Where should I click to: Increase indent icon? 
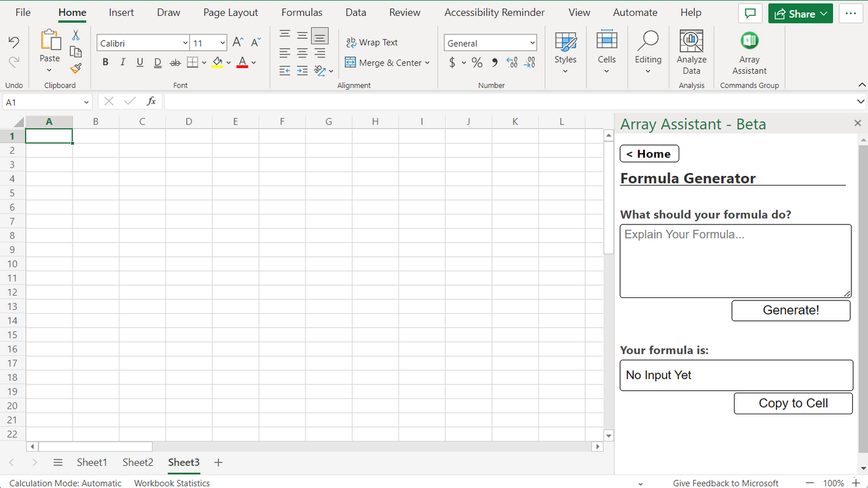[x=302, y=71]
